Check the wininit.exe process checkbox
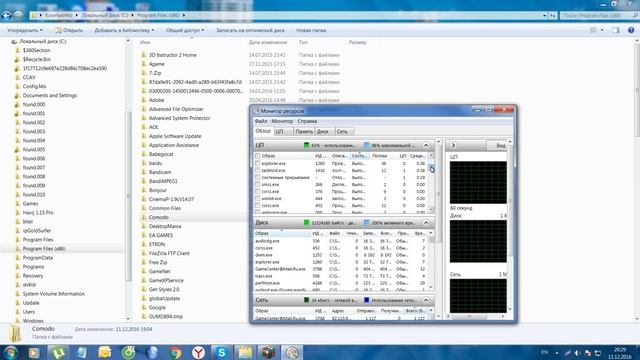 point(258,198)
